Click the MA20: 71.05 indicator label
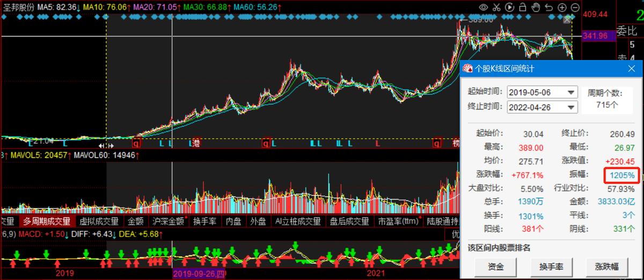Viewport: 644px width, 280px height. point(156,8)
